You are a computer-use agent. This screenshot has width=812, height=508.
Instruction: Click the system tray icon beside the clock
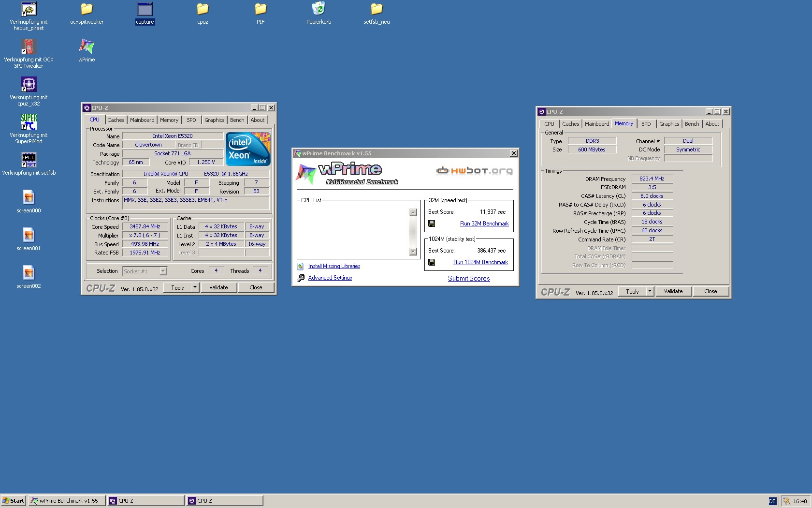tap(787, 501)
